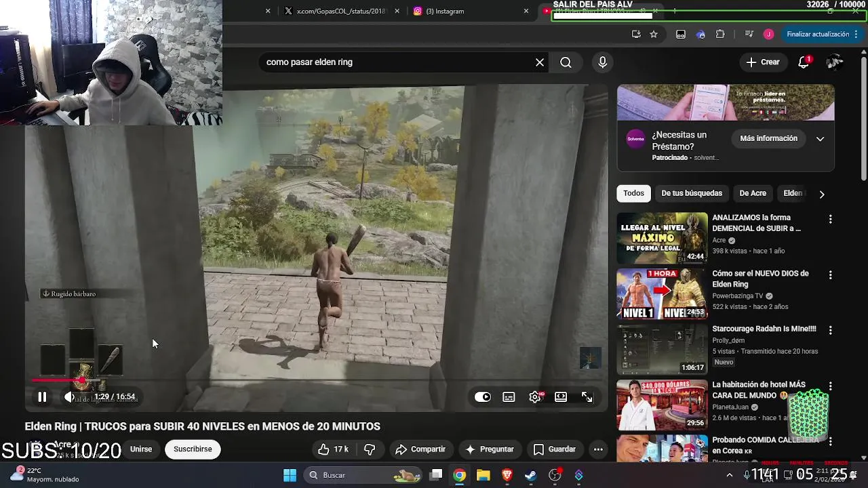Open the player settings gear
Viewport: 868px width, 488px height.
click(x=535, y=397)
